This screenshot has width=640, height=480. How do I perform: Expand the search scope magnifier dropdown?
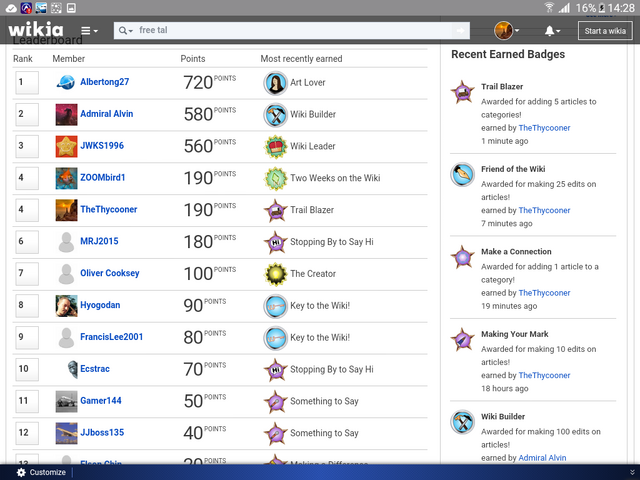pos(125,31)
